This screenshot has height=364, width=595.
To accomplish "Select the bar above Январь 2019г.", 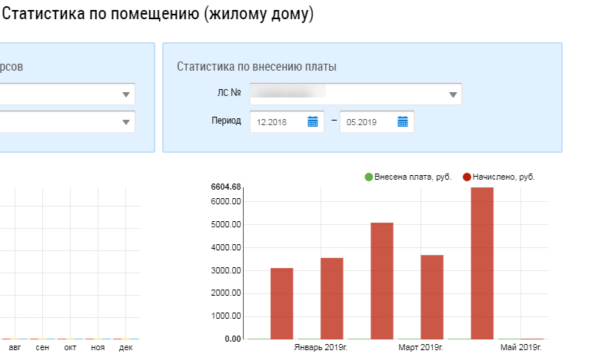I will point(332,298).
